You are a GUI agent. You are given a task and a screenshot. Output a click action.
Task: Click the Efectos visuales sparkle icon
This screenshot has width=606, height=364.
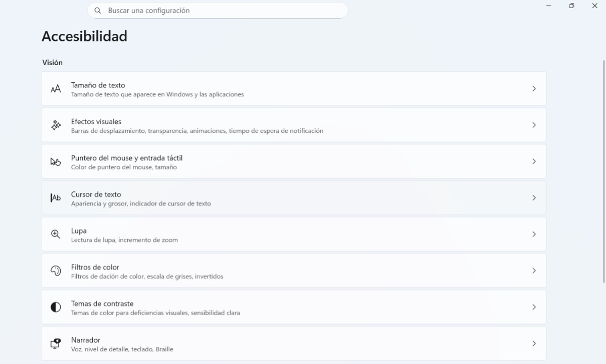(56, 125)
